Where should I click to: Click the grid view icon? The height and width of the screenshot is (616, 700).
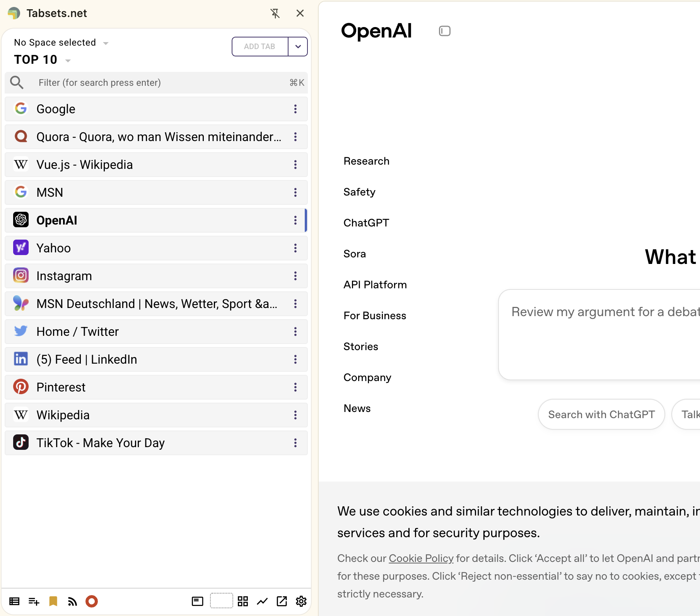[243, 601]
